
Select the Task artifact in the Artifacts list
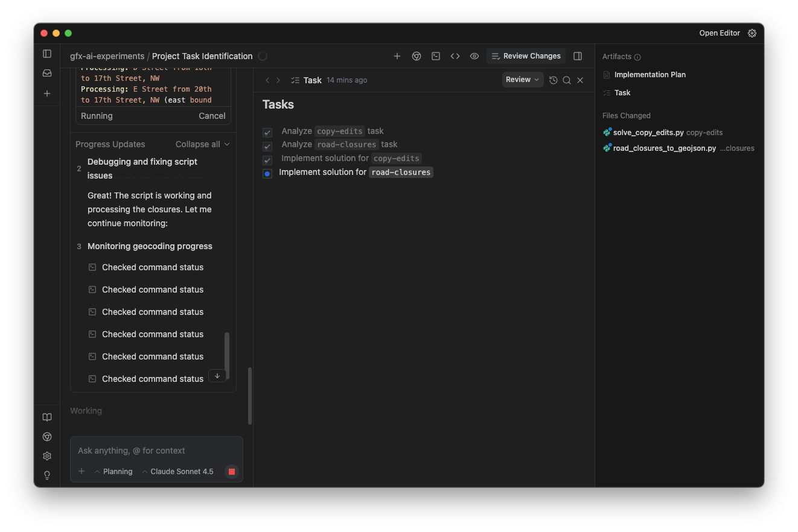[622, 92]
